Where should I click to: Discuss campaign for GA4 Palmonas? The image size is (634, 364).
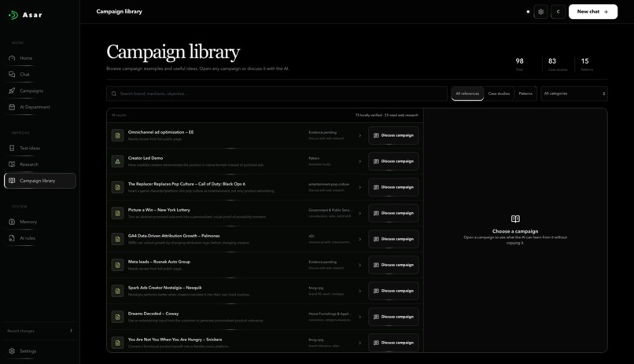pyautogui.click(x=393, y=239)
